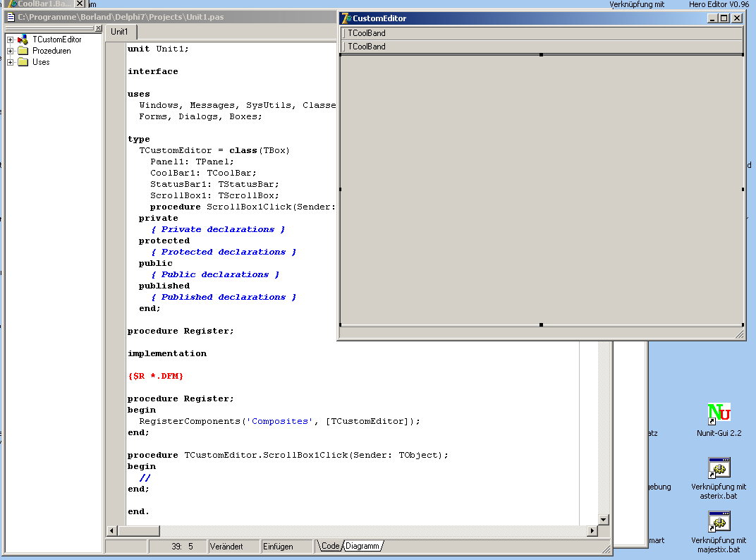This screenshot has width=756, height=560.
Task: Select the first TCoolBand on the form
Action: pyautogui.click(x=542, y=33)
